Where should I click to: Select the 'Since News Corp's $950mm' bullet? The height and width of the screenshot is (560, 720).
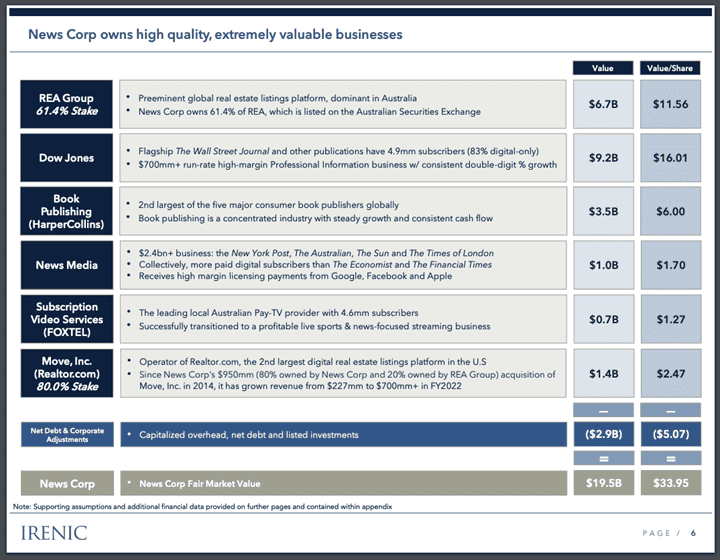point(347,380)
